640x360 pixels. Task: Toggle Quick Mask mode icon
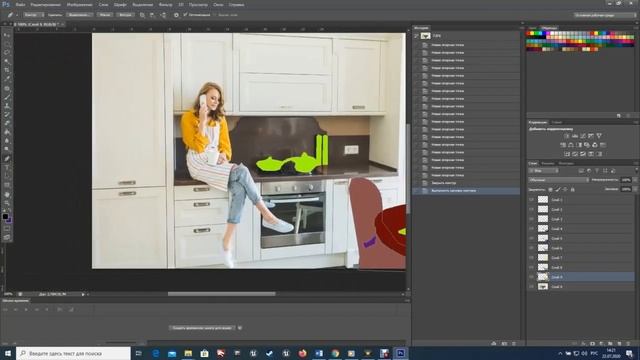(x=7, y=229)
